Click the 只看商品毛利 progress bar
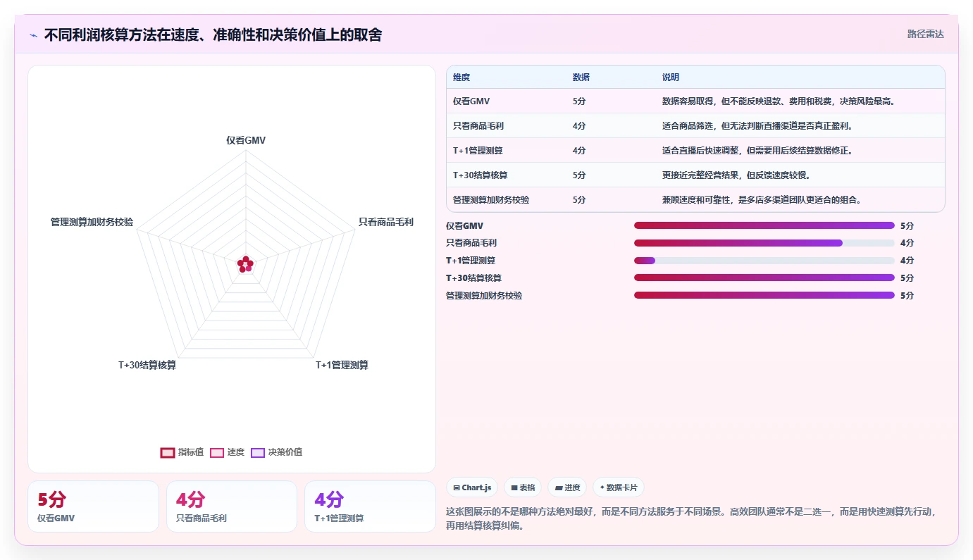Screen dimensions: 973x560 [x=764, y=243]
